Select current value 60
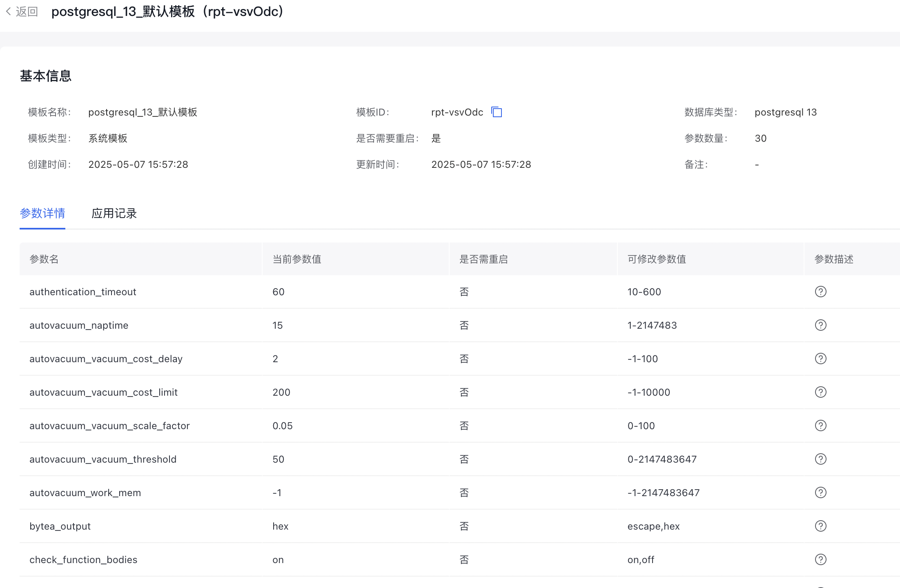 tap(278, 292)
